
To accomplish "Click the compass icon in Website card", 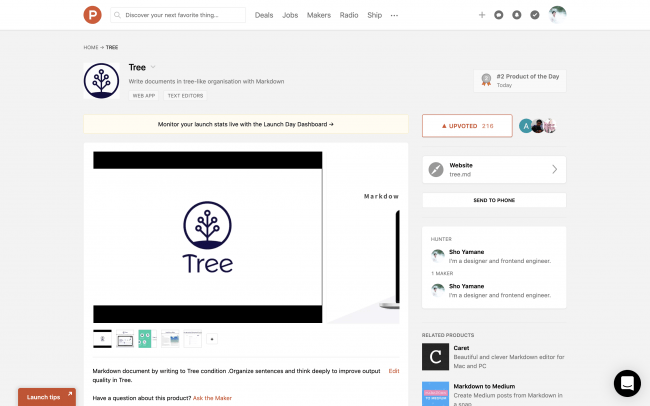I will 436,169.
